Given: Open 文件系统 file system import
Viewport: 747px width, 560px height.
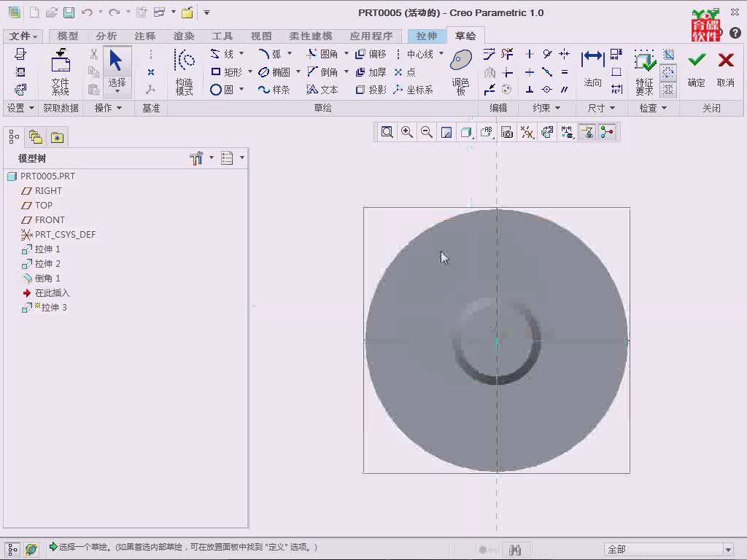Looking at the screenshot, I should pos(61,72).
